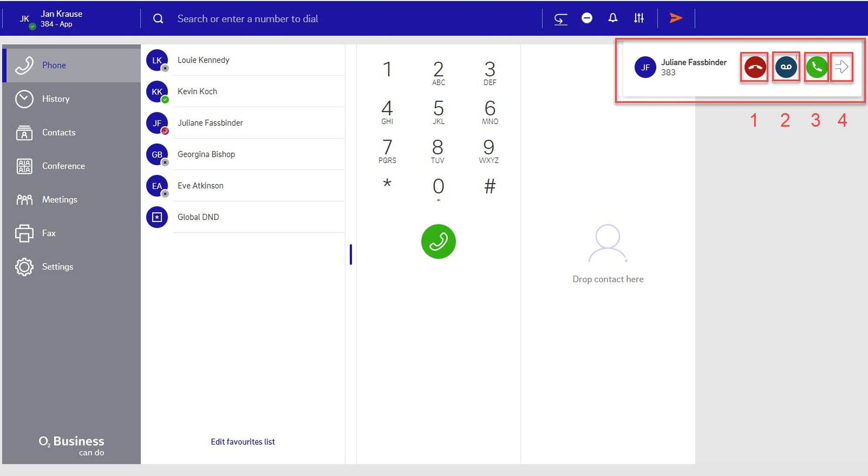Click the forward arrow on the incoming call

pos(842,67)
